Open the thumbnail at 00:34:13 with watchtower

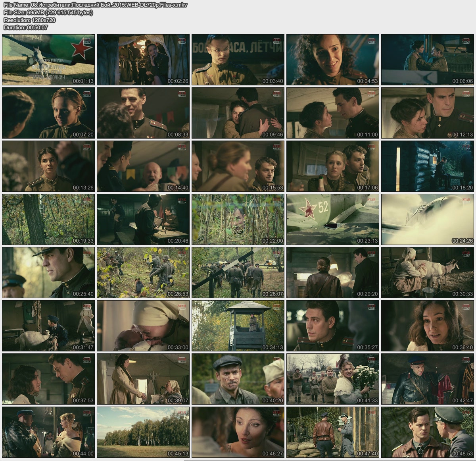(x=238, y=326)
